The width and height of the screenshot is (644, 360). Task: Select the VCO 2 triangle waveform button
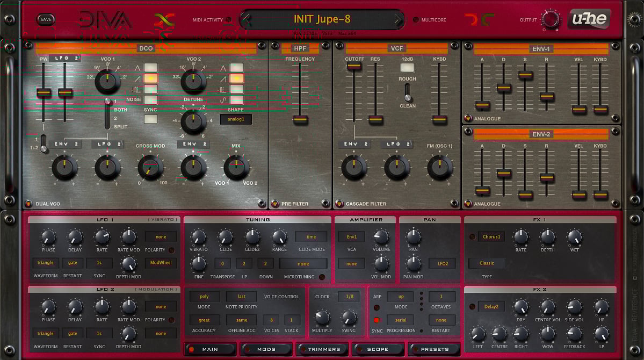pyautogui.click(x=236, y=67)
